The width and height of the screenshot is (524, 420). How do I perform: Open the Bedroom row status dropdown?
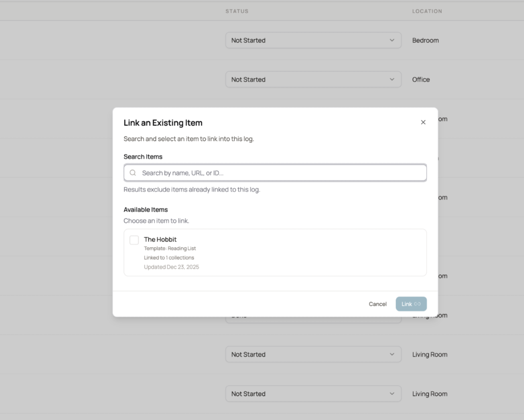pos(313,40)
